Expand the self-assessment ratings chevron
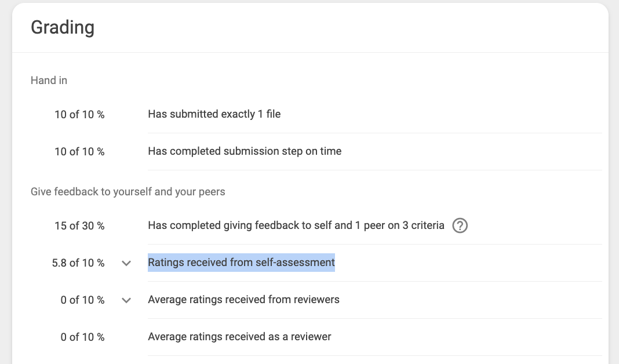The width and height of the screenshot is (619, 364). (x=126, y=263)
